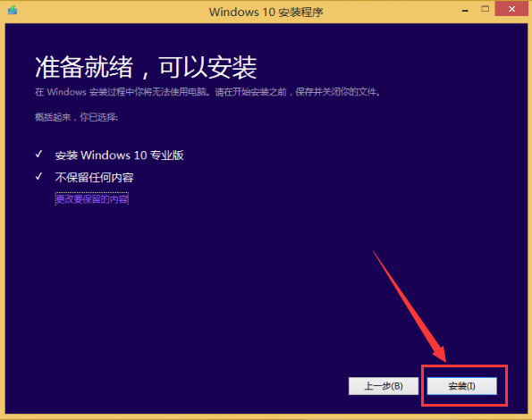Close the Windows 10 安装程序 window

click(x=511, y=9)
